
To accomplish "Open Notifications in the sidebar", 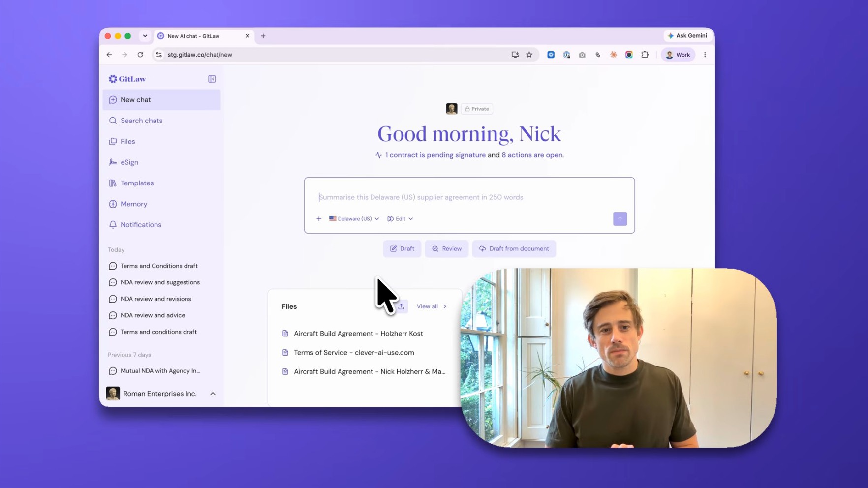I will [x=161, y=225].
